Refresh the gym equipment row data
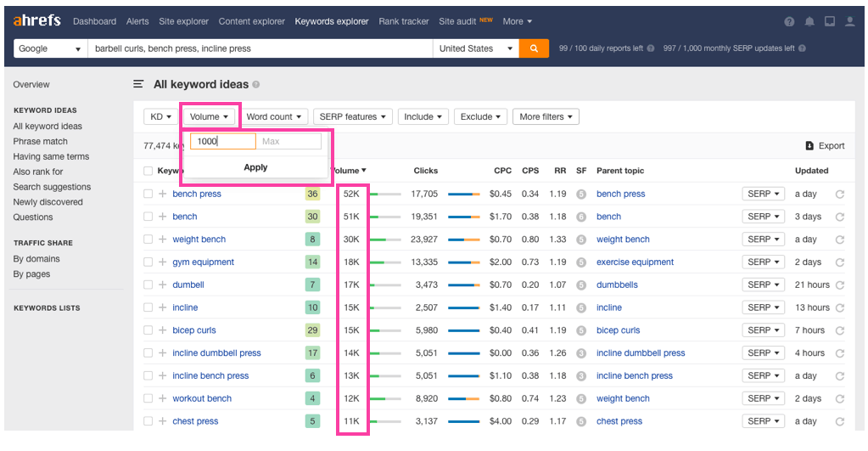This screenshot has width=868, height=451. (x=840, y=262)
